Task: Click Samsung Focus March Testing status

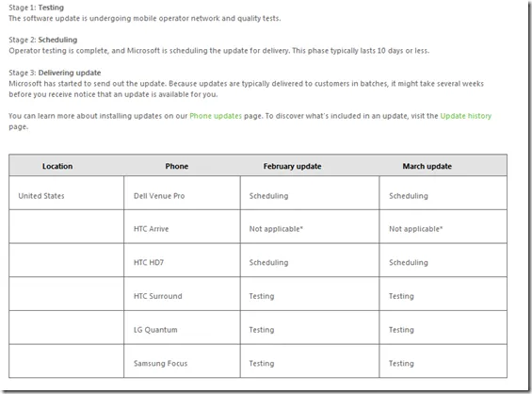Action: (401, 364)
